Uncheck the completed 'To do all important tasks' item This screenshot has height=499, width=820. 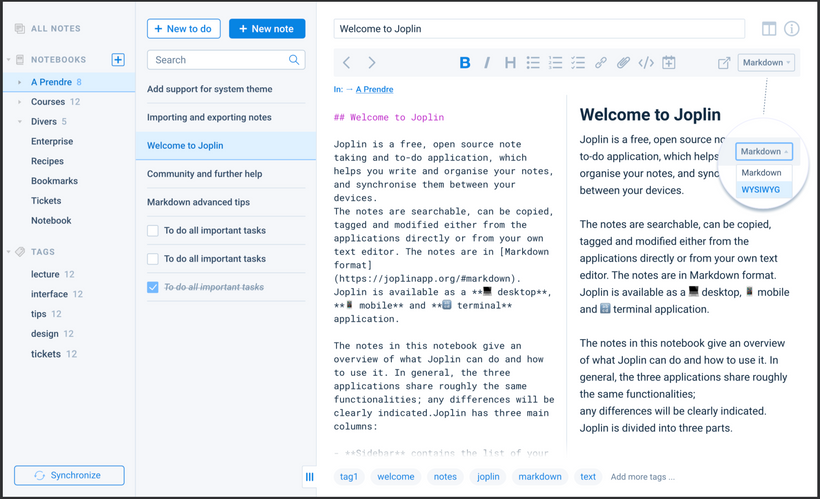153,287
